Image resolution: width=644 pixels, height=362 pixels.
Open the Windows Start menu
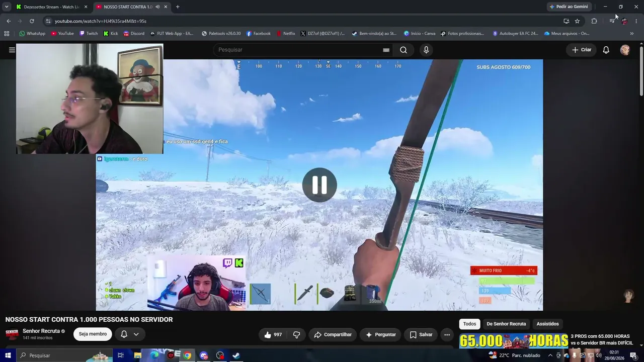coord(8,355)
